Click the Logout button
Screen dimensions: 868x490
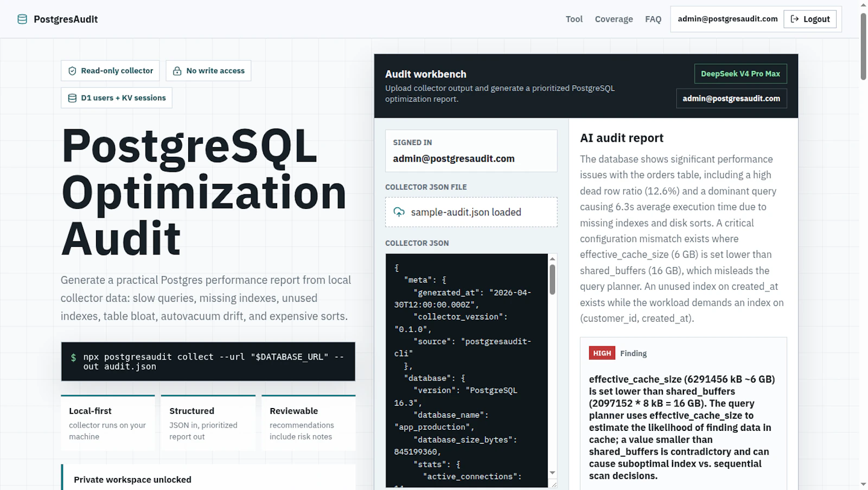(x=810, y=19)
